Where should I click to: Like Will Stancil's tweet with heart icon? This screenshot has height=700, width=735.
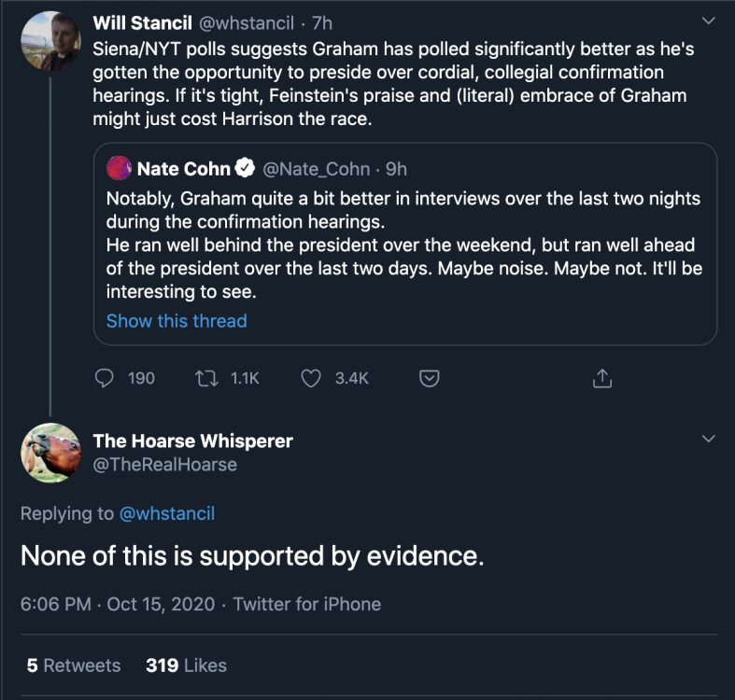[x=311, y=378]
